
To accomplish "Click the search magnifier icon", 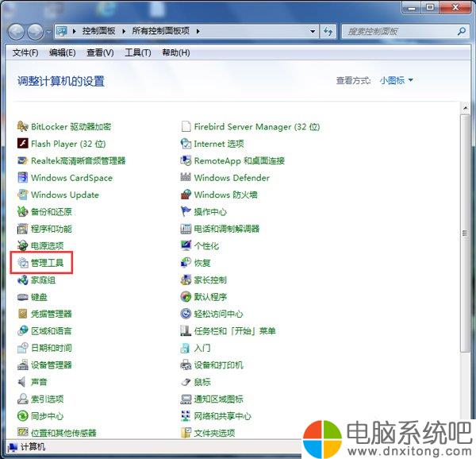I will click(x=462, y=31).
